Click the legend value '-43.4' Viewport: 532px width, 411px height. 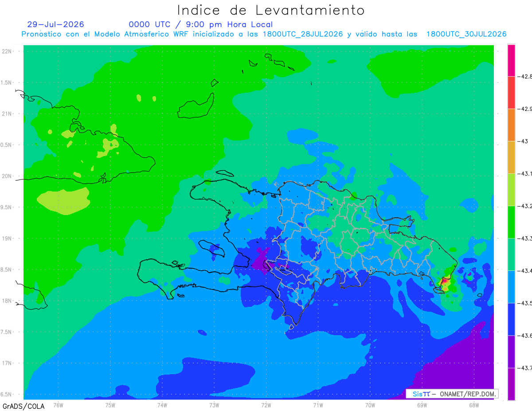click(x=524, y=271)
